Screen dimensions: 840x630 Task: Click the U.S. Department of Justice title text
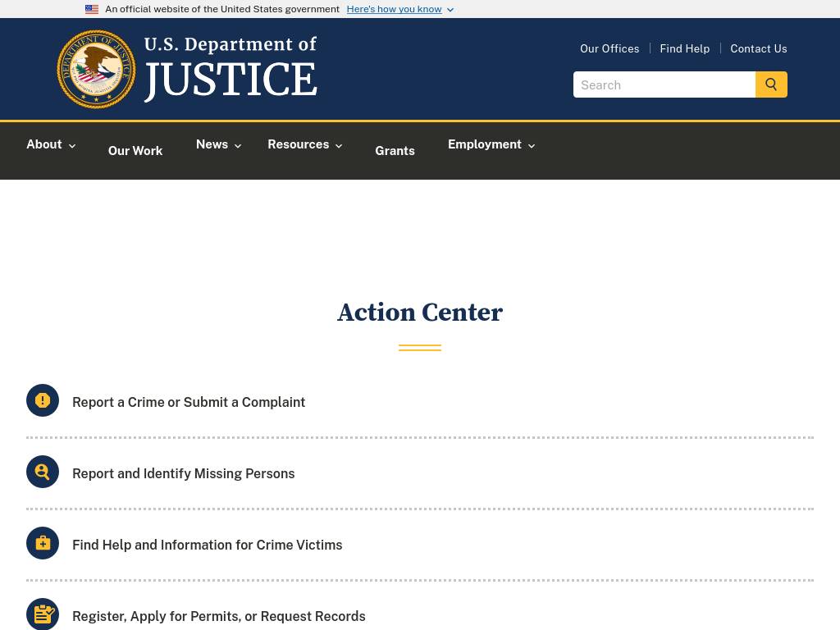pyautogui.click(x=231, y=68)
